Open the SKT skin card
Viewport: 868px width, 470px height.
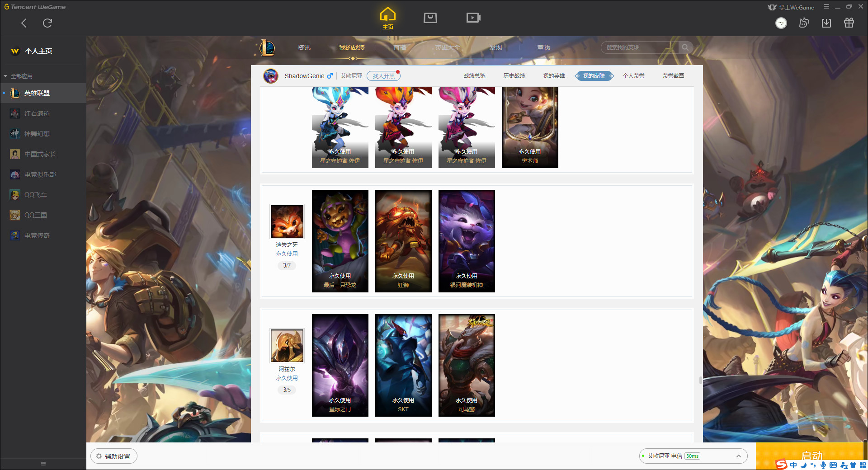403,365
